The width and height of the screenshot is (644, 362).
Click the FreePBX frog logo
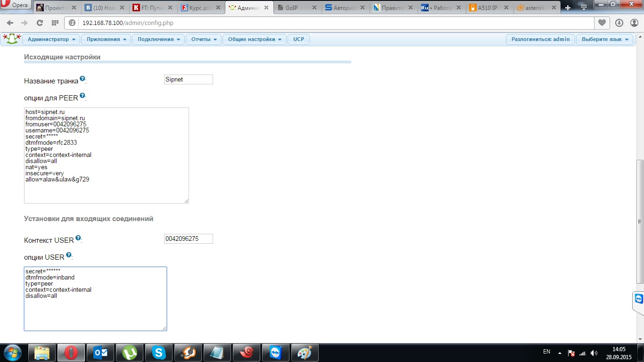pos(12,39)
